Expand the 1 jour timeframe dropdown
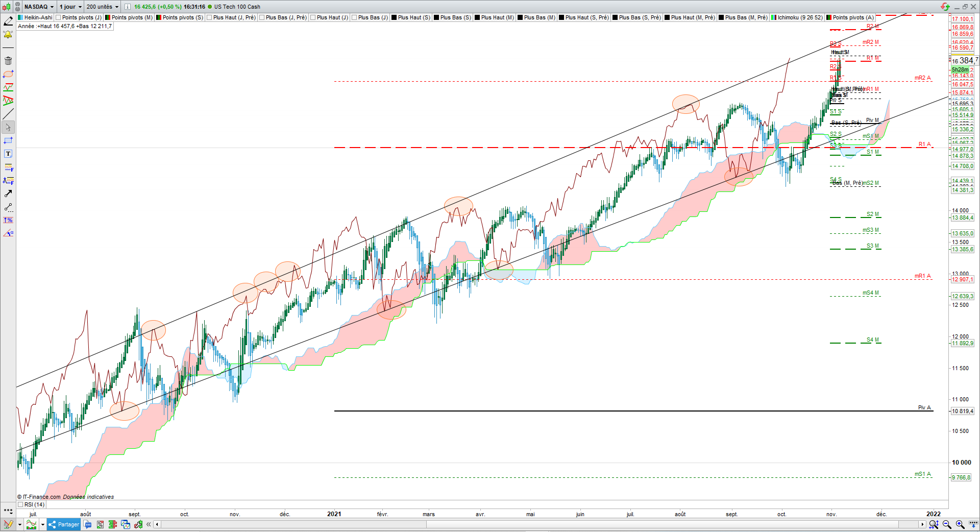 (70, 7)
